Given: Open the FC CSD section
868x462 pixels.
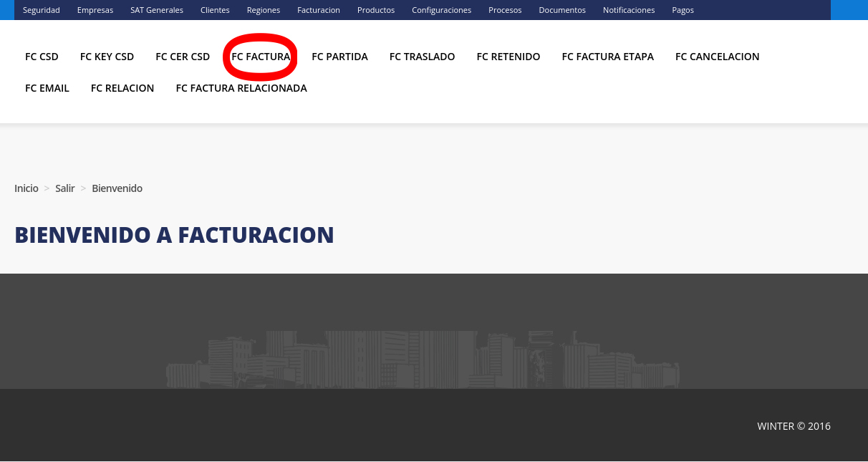Looking at the screenshot, I should [x=42, y=57].
